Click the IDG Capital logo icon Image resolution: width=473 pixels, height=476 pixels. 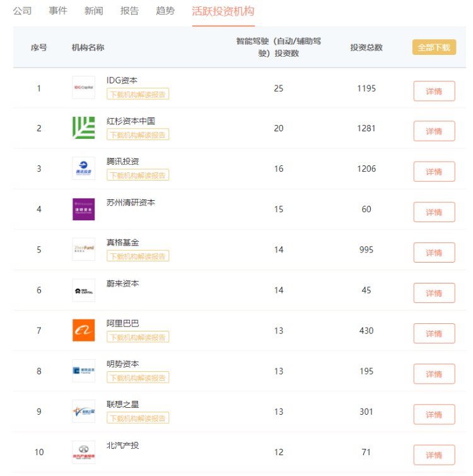click(83, 88)
